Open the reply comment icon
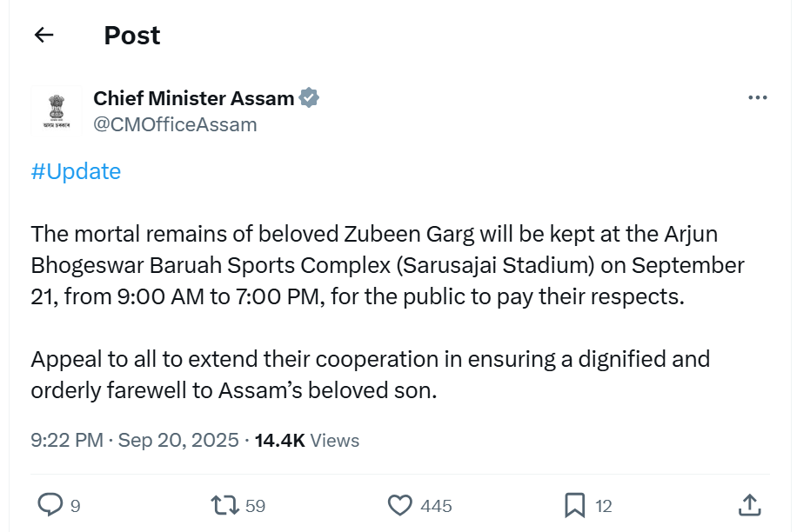The height and width of the screenshot is (532, 810). click(x=51, y=504)
